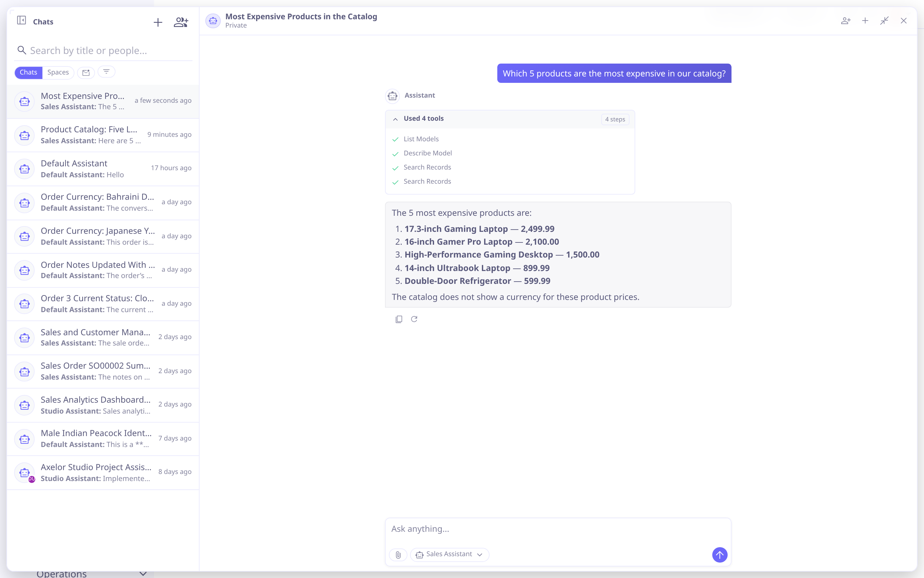This screenshot has width=924, height=578.
Task: Open Sales and Customer Mana... chat
Action: [x=103, y=337]
